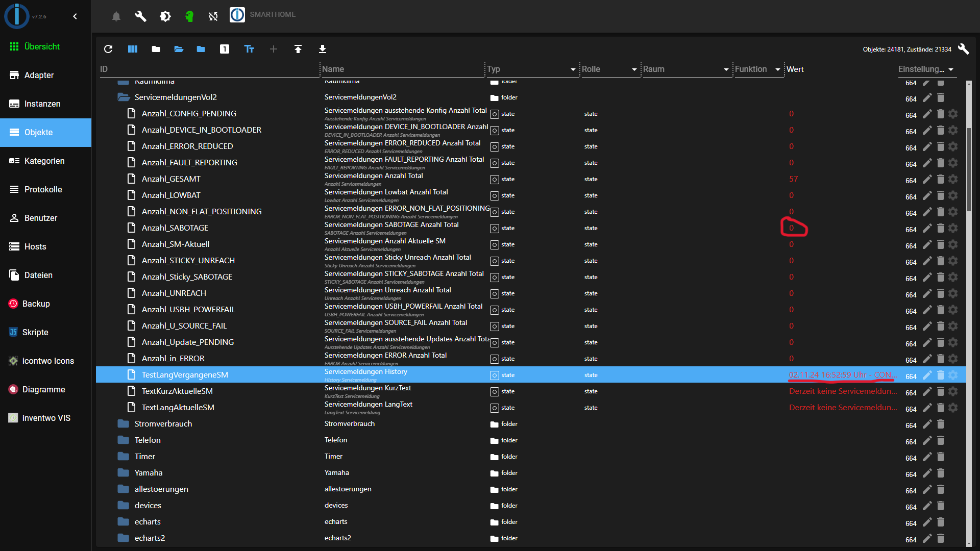Delete the Stromverbrauch folder
Viewport: 980px width, 551px height.
[x=941, y=424]
